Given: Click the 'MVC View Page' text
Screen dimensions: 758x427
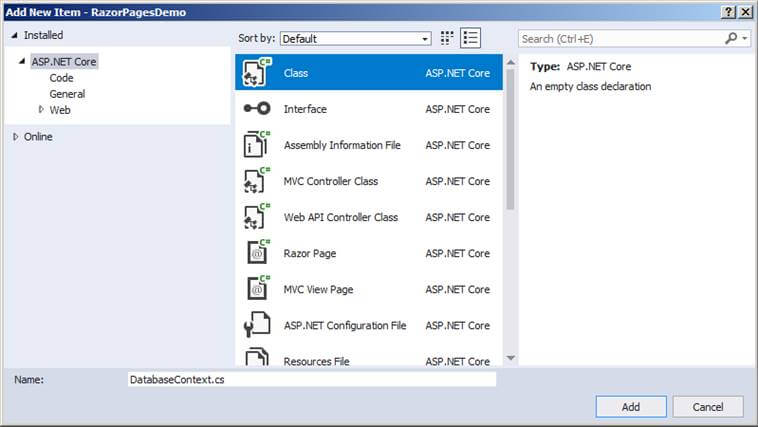Looking at the screenshot, I should pos(319,290).
